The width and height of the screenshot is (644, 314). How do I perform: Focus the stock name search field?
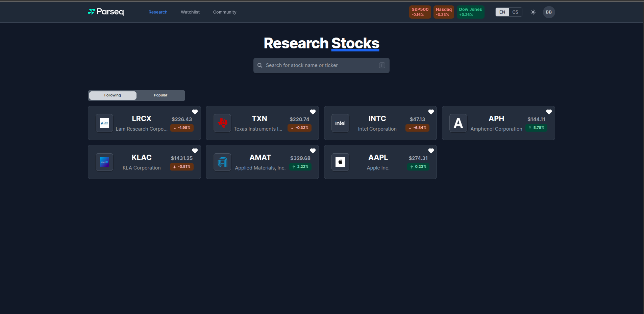[x=321, y=65]
